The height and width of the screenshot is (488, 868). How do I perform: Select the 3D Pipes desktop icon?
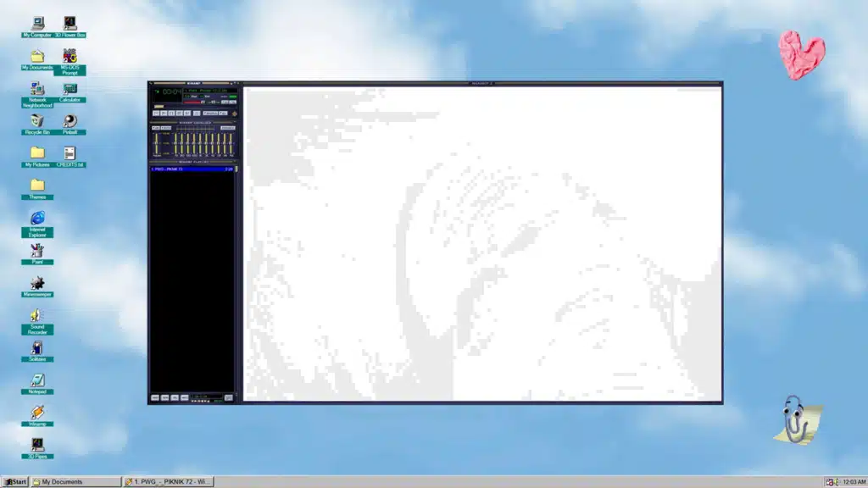(x=37, y=444)
